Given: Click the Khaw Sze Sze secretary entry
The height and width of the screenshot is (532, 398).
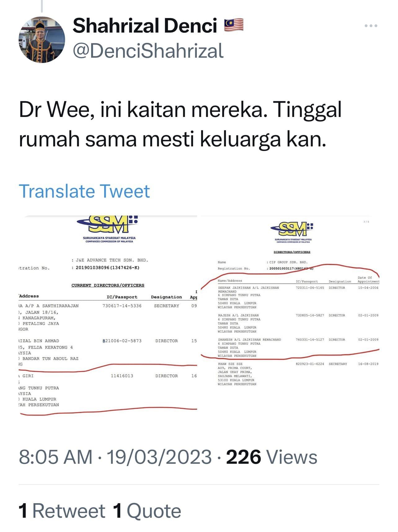Looking at the screenshot, I should coord(298,374).
